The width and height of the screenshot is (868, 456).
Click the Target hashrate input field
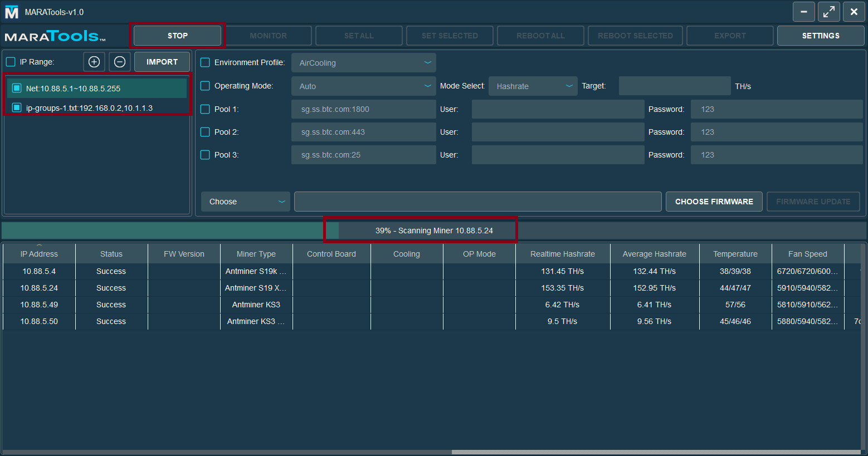pos(675,86)
